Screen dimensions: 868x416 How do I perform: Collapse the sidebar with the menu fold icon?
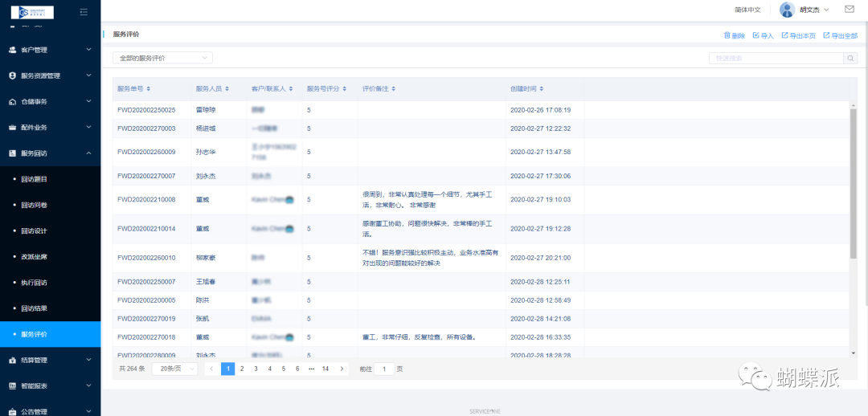(x=84, y=11)
